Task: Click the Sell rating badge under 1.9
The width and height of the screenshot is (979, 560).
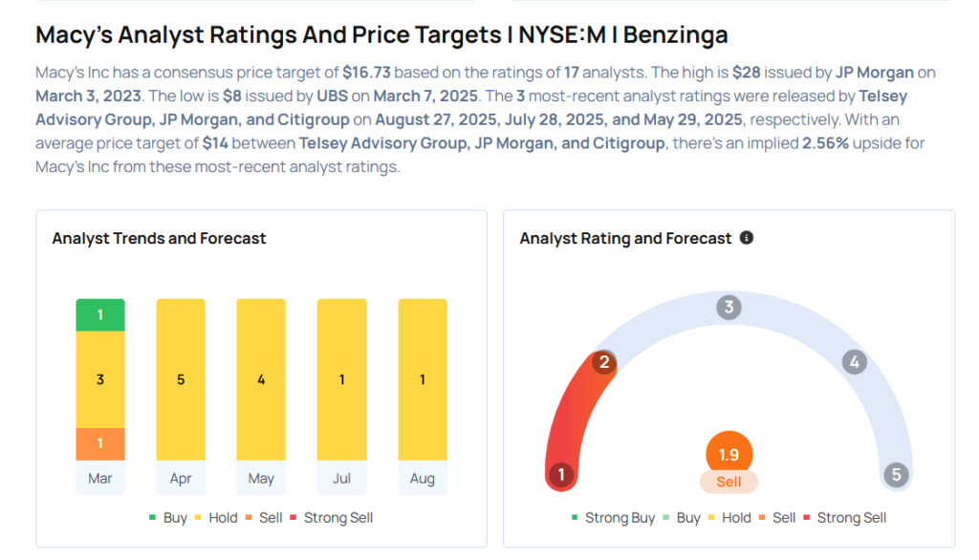Action: click(729, 482)
